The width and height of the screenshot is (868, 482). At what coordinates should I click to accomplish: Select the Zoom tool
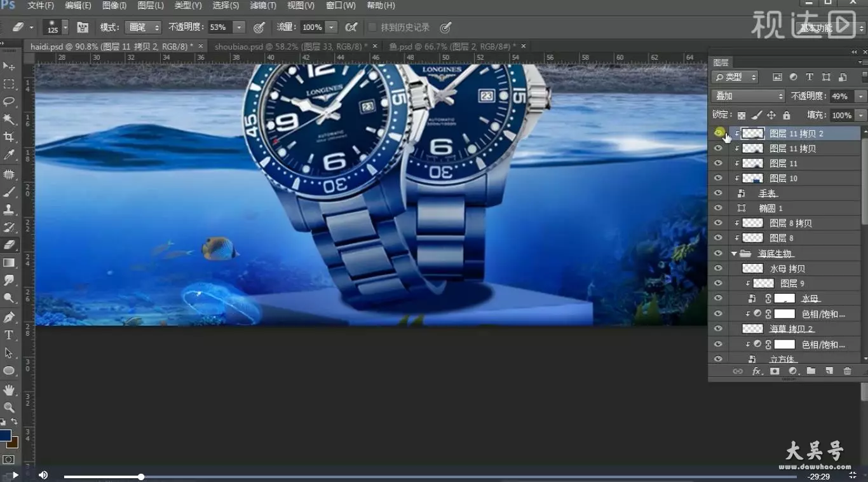9,407
